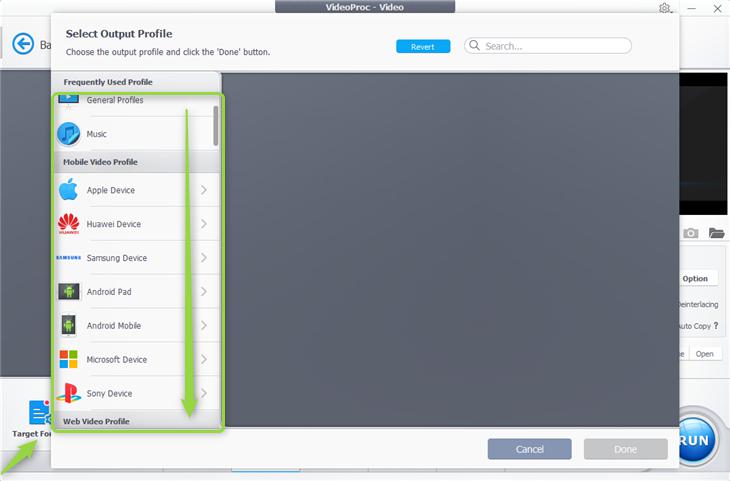This screenshot has width=730, height=481.
Task: Click the Target Format icon
Action: [x=40, y=412]
